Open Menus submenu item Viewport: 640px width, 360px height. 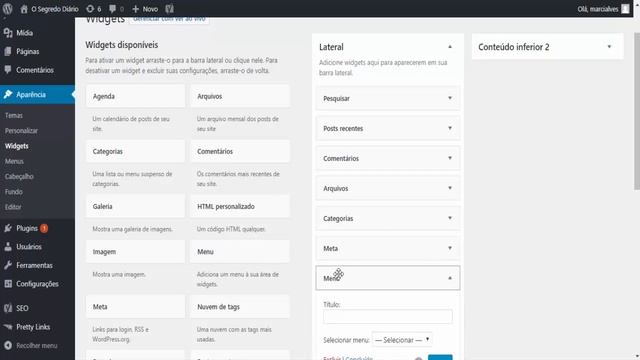click(14, 161)
